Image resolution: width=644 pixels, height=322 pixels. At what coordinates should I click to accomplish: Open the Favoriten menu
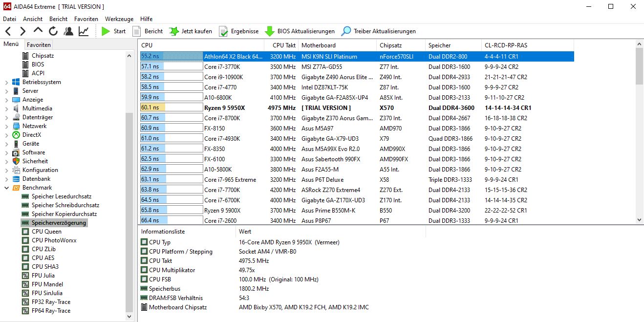[86, 19]
